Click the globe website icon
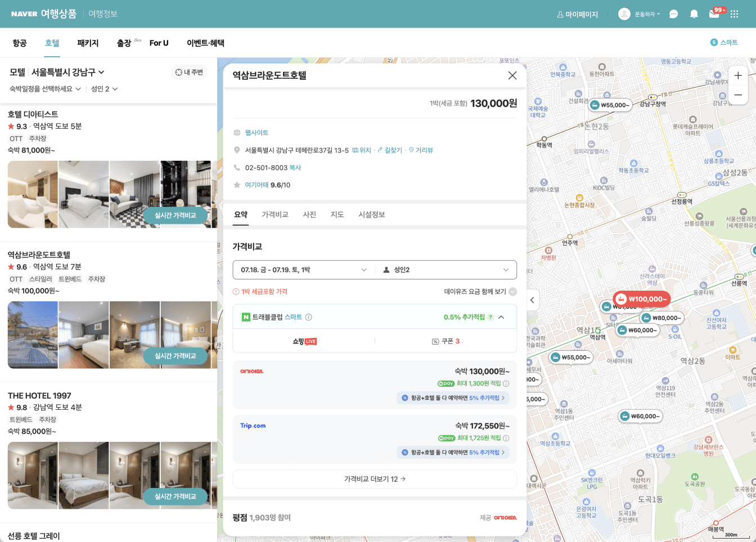The height and width of the screenshot is (542, 756). pos(237,133)
